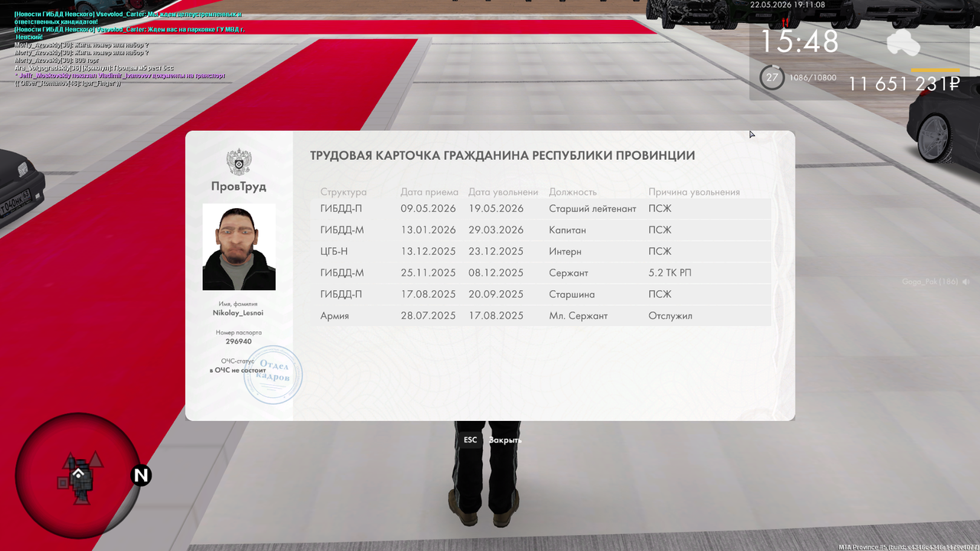Select ГИБДД-М in the Капитан row
This screenshot has width=980, height=551.
(342, 230)
